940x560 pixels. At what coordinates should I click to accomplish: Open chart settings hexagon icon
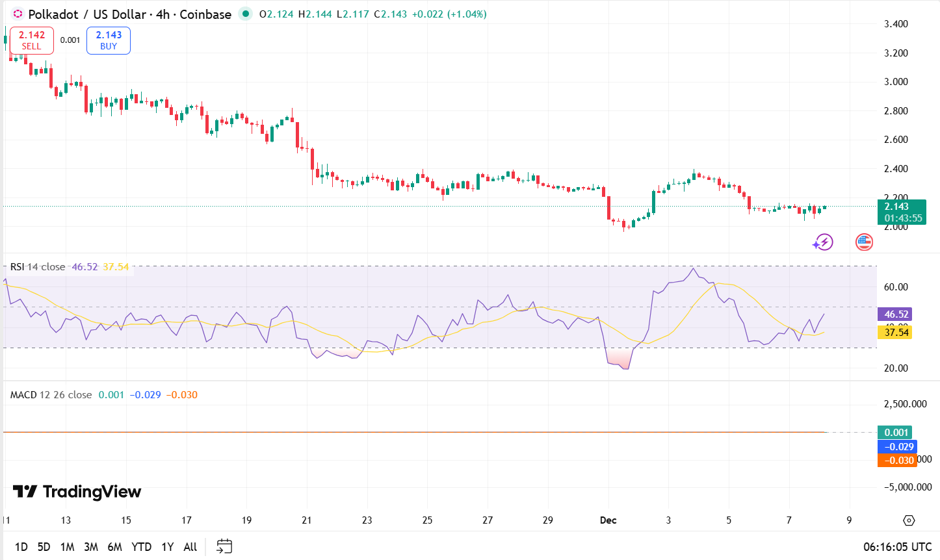click(x=909, y=520)
